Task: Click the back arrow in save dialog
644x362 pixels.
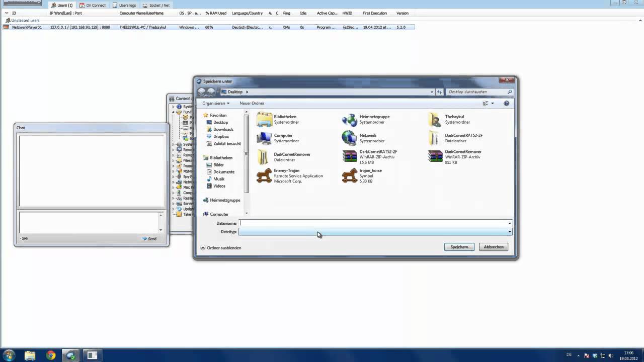Action: click(202, 92)
